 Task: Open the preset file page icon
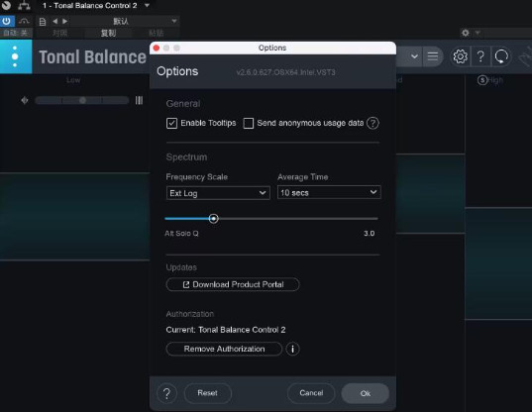tap(43, 22)
